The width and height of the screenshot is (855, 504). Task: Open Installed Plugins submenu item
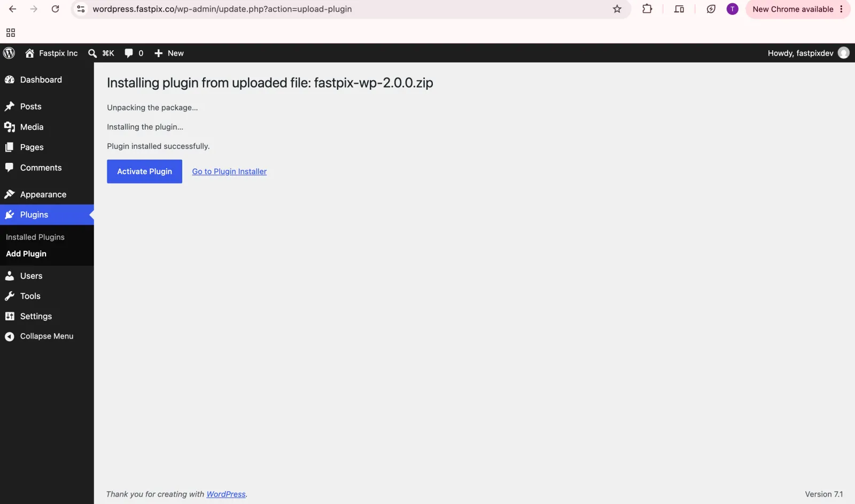35,237
